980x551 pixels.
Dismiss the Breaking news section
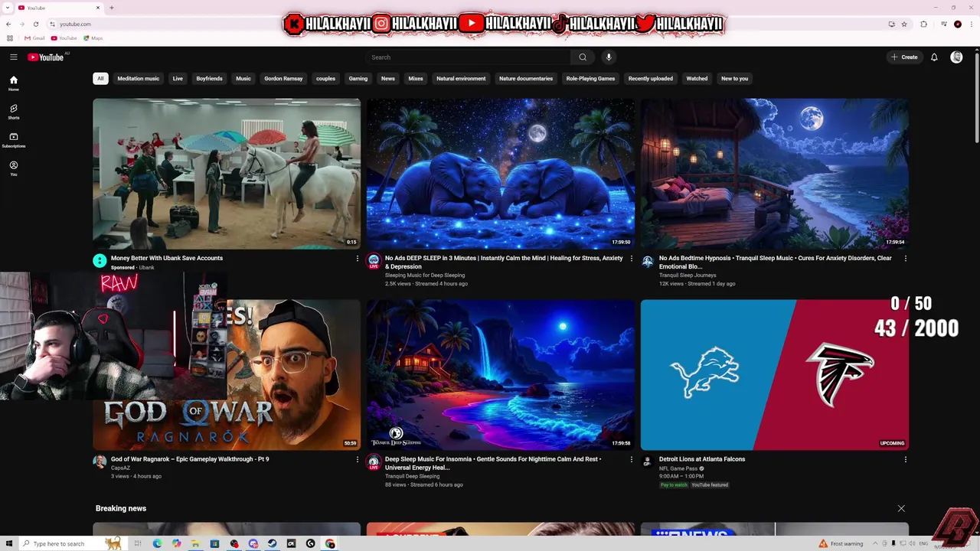(x=901, y=508)
